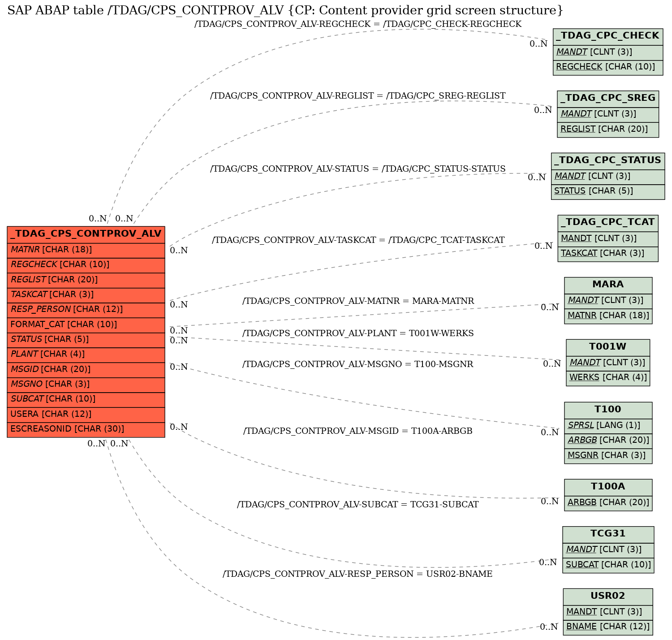The width and height of the screenshot is (672, 640).
Task: Click the SUBCAT = TCG31-SUBCAT relation label
Action: pyautogui.click(x=358, y=505)
